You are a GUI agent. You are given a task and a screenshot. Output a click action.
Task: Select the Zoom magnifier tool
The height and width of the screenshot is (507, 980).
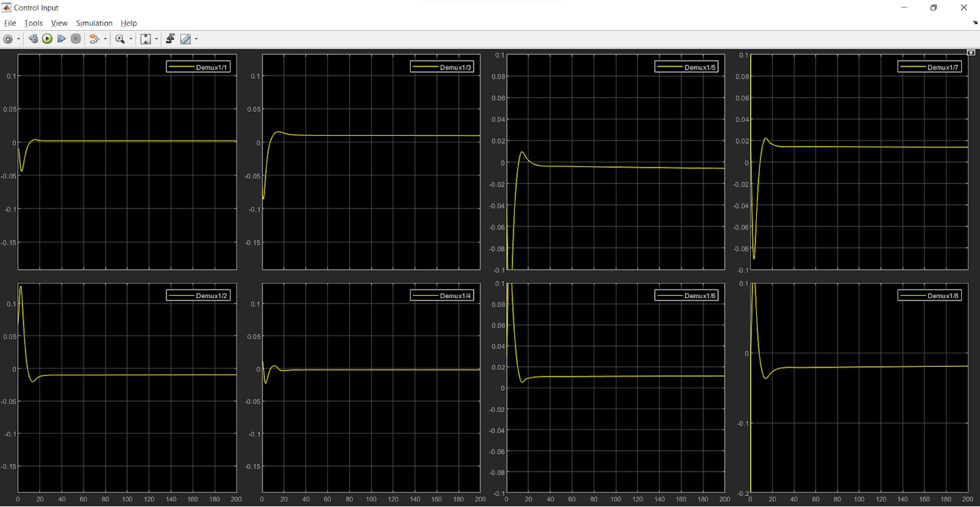tap(120, 39)
